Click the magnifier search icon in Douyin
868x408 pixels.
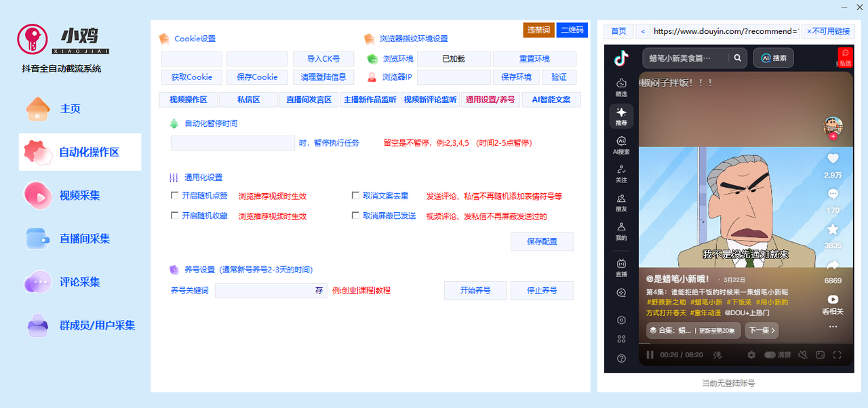(737, 58)
